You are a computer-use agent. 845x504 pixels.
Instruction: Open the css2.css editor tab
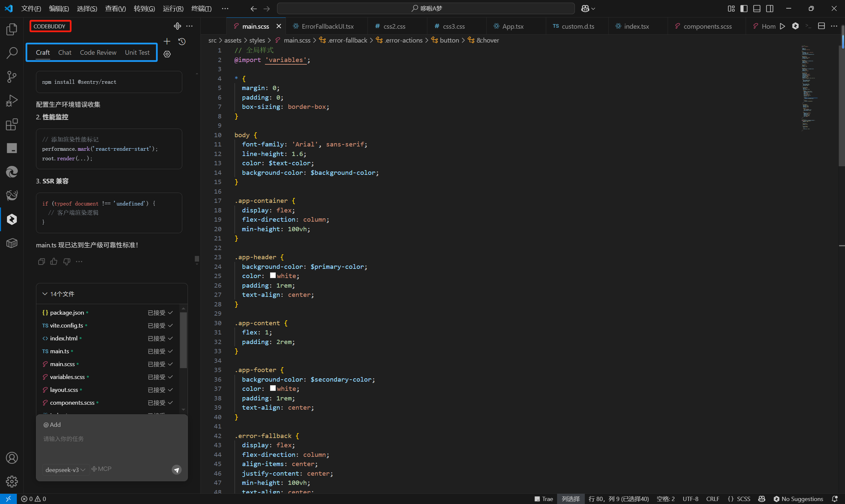pos(394,26)
